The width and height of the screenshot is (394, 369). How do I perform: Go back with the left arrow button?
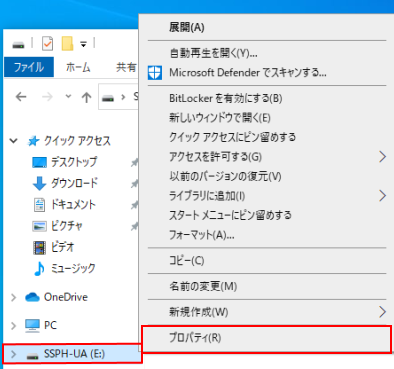click(x=21, y=97)
